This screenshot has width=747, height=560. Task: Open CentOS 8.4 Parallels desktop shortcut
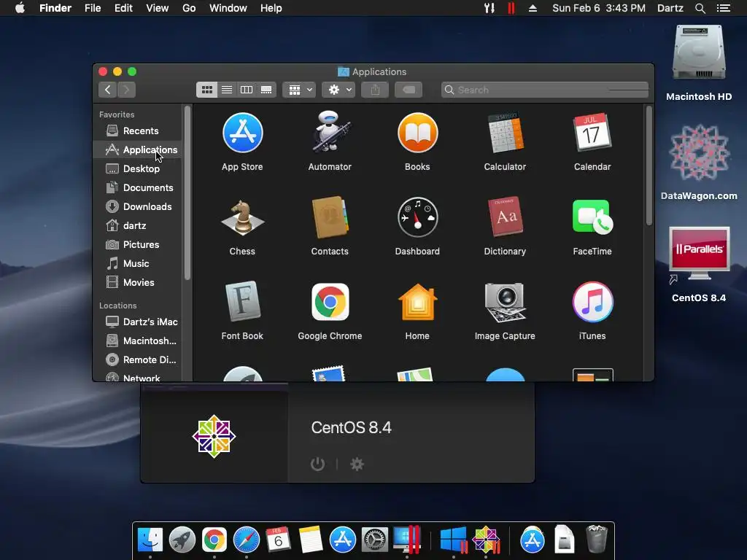click(699, 254)
